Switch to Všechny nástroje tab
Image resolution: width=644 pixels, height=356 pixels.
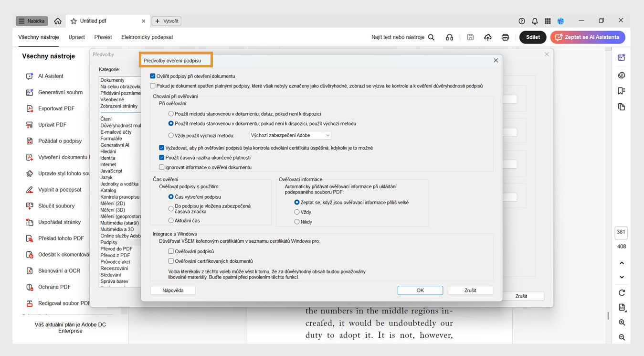(39, 37)
